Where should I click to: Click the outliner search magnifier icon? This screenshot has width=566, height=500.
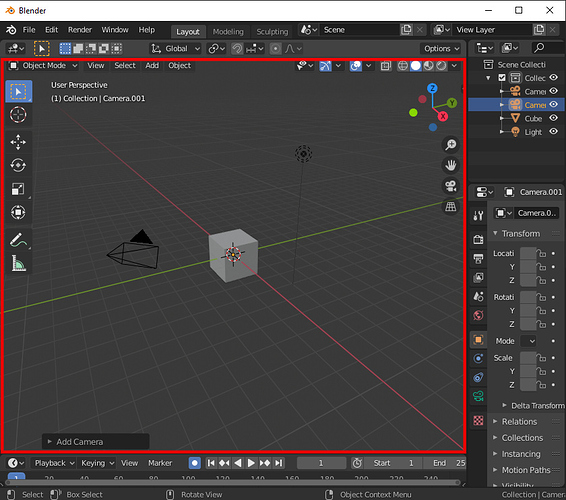click(x=539, y=48)
